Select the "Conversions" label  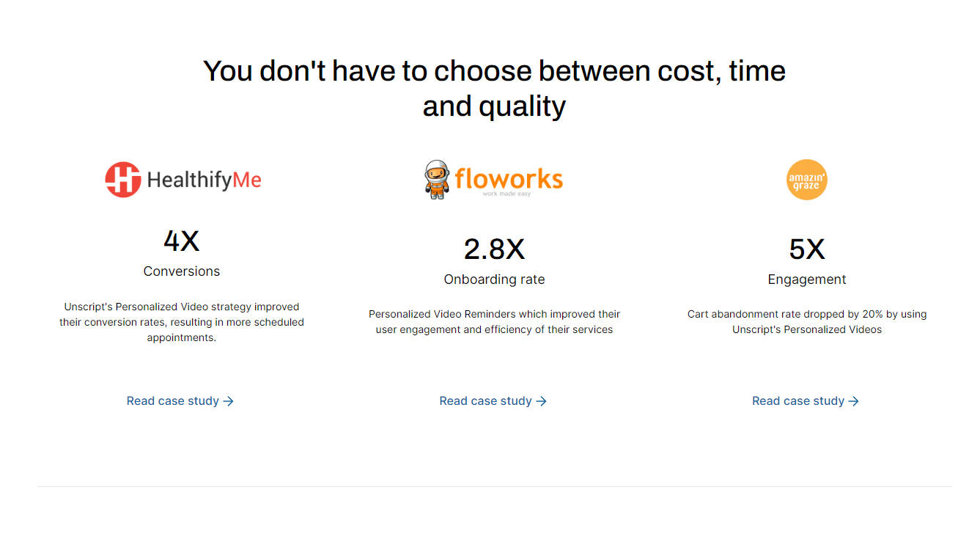coord(181,271)
